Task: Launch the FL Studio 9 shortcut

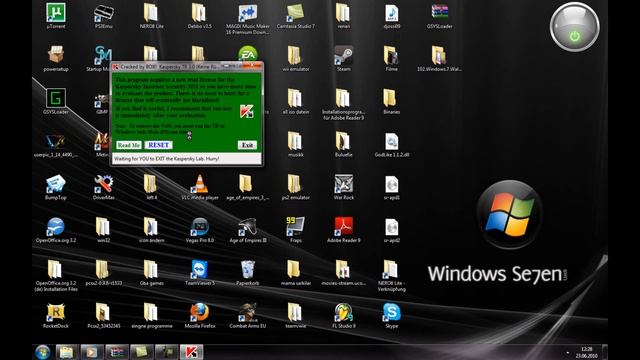Action: tap(344, 315)
